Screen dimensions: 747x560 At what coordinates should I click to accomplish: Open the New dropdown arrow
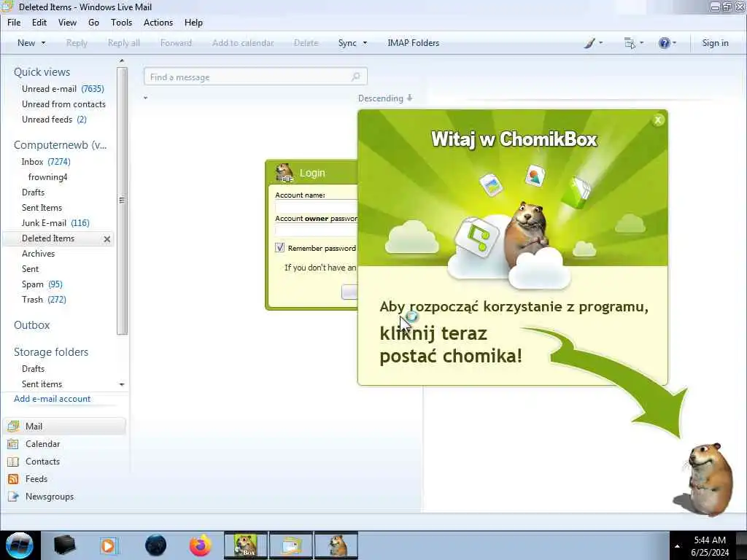click(43, 43)
